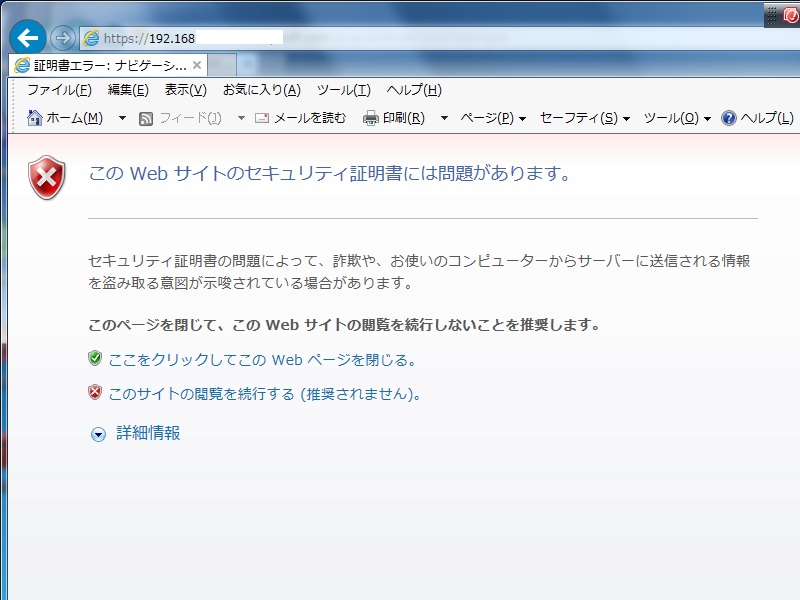Screen dimensions: 800x600
Task: Open the 表示(V) menu
Action: coord(186,90)
